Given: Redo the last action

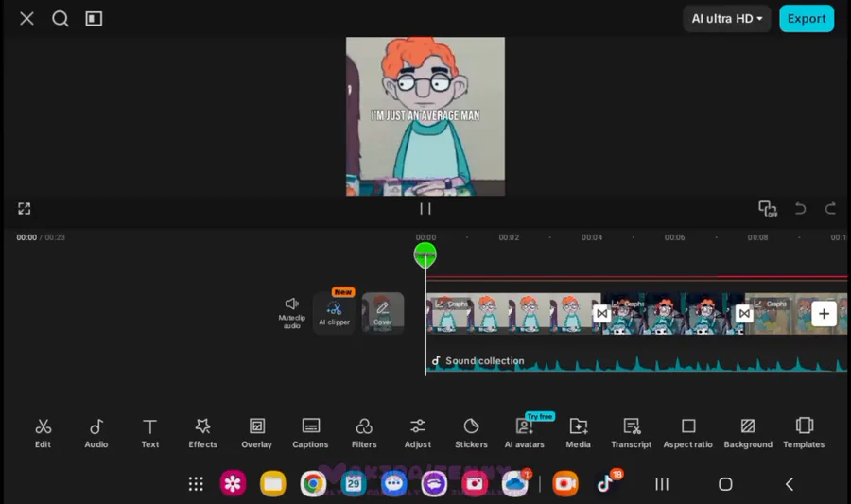Looking at the screenshot, I should point(830,208).
